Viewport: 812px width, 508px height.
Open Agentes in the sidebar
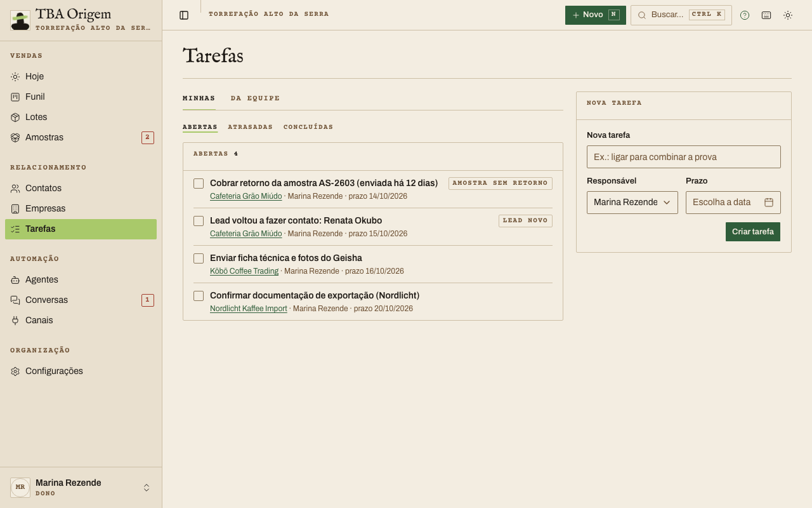[x=81, y=279]
